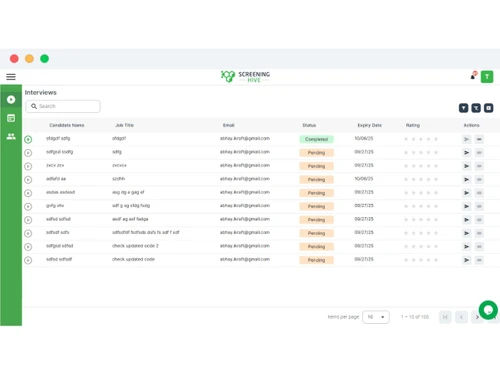Open more-actions in 'check updated code 2' row
This screenshot has height=375, width=500.
(479, 247)
